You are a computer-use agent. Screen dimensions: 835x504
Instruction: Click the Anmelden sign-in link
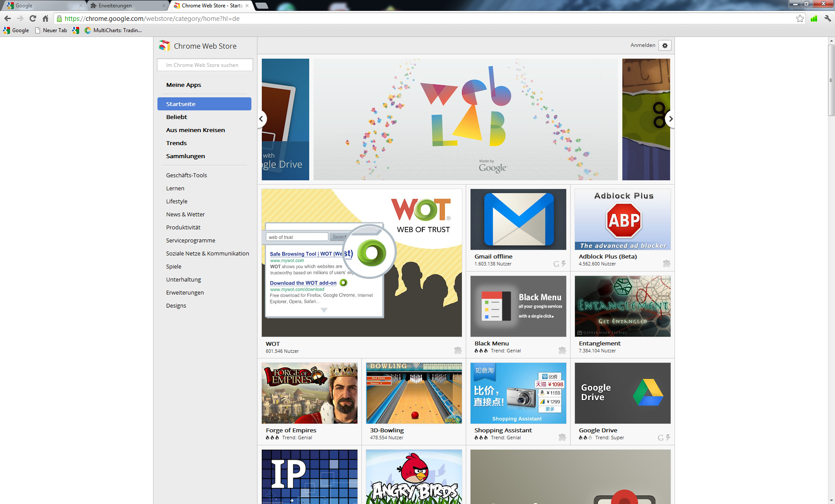643,45
